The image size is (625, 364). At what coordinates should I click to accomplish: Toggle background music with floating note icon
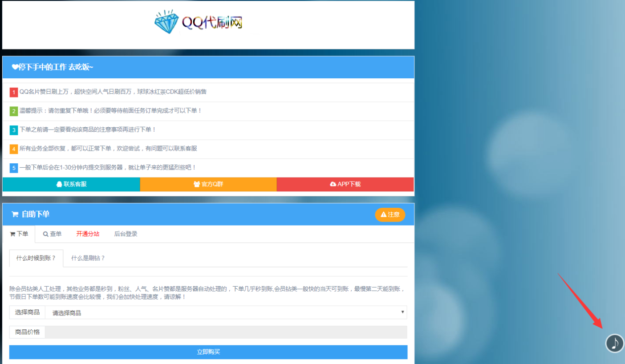(x=614, y=343)
